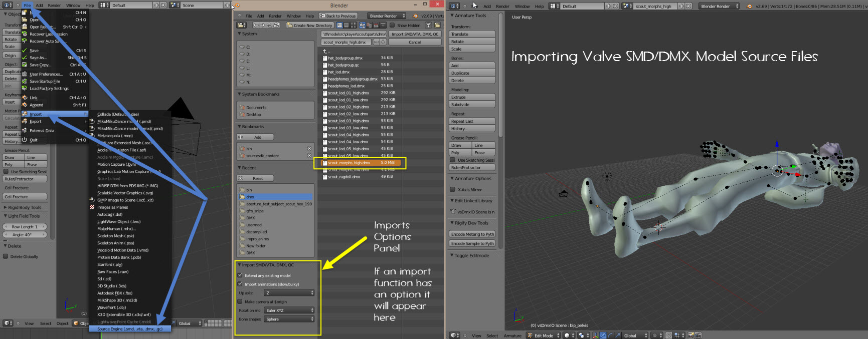Viewport: 868px width, 339px height.
Task: Click Extrude in Armature Tools
Action: click(x=472, y=97)
